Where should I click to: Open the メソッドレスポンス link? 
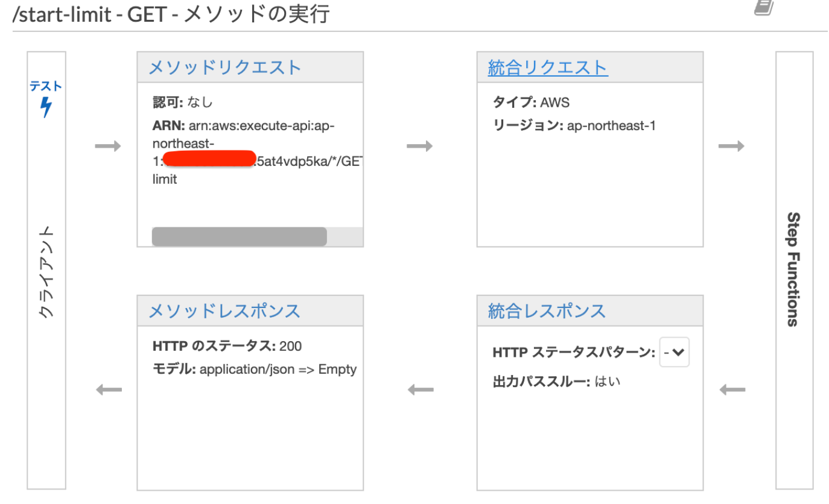[x=224, y=311]
